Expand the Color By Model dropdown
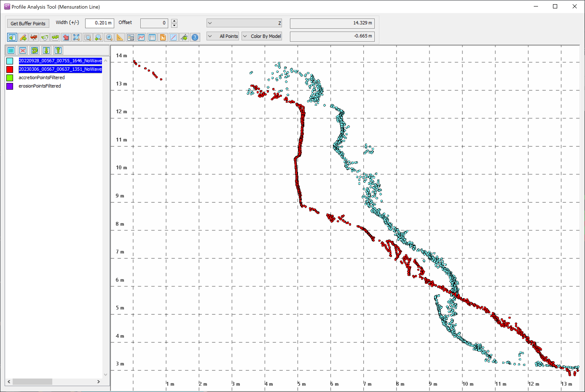The height and width of the screenshot is (392, 585). click(x=262, y=36)
